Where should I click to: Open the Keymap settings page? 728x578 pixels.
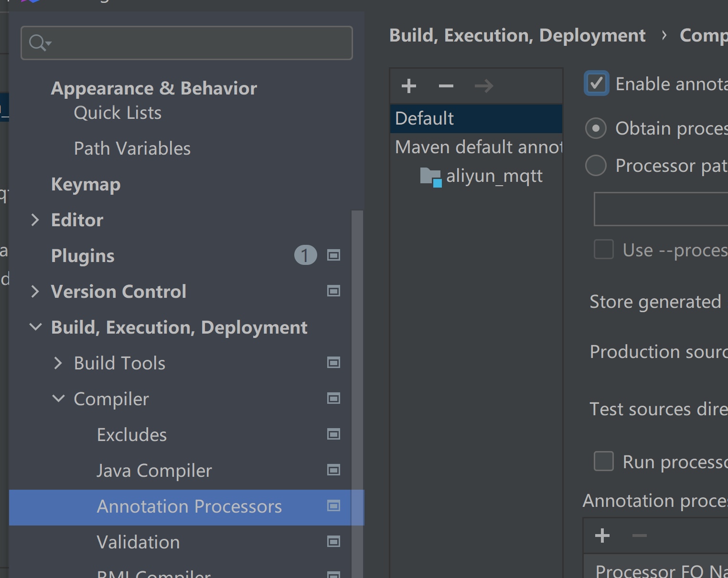86,184
